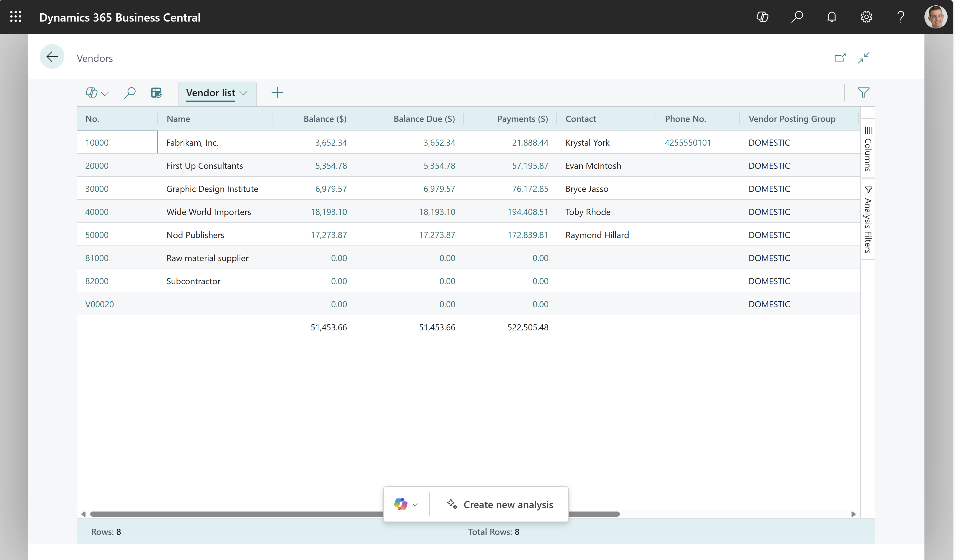Click the search magnifier icon

[130, 93]
